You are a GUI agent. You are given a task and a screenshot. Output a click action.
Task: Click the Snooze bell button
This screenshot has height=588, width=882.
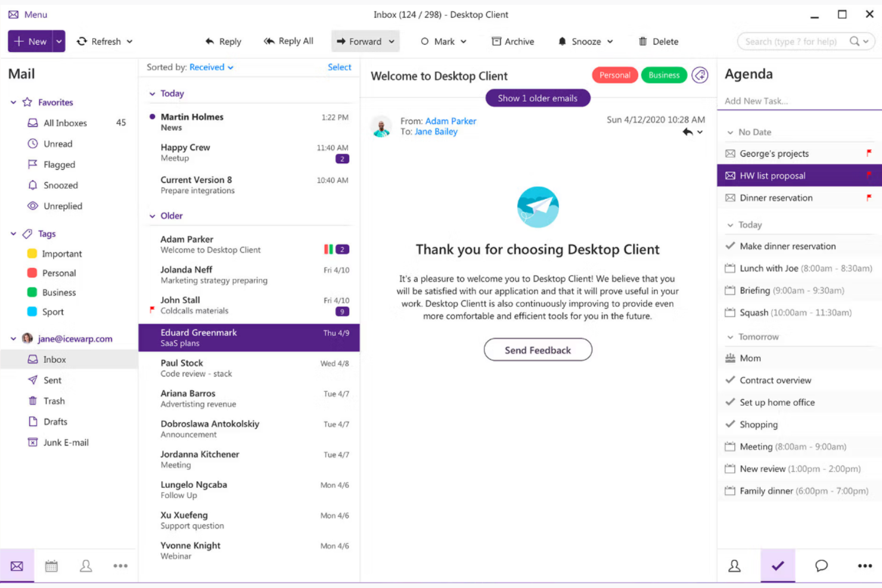coord(579,41)
